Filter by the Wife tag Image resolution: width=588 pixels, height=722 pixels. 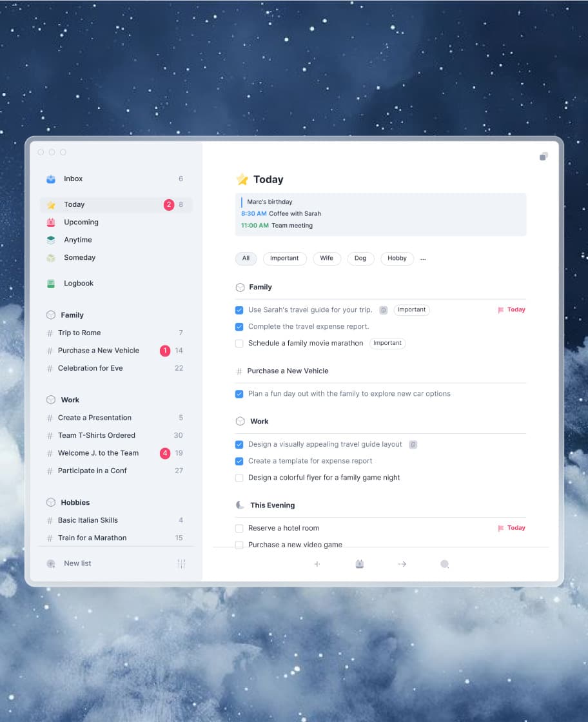327,259
